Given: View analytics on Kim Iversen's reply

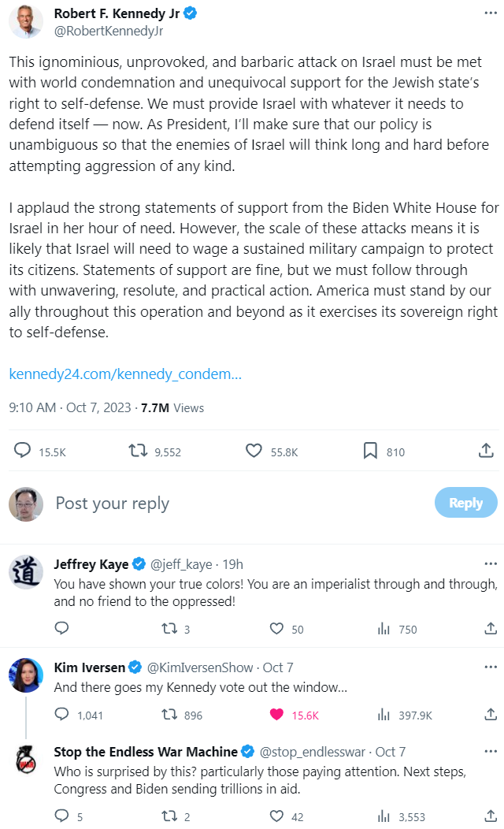Looking at the screenshot, I should pyautogui.click(x=384, y=715).
